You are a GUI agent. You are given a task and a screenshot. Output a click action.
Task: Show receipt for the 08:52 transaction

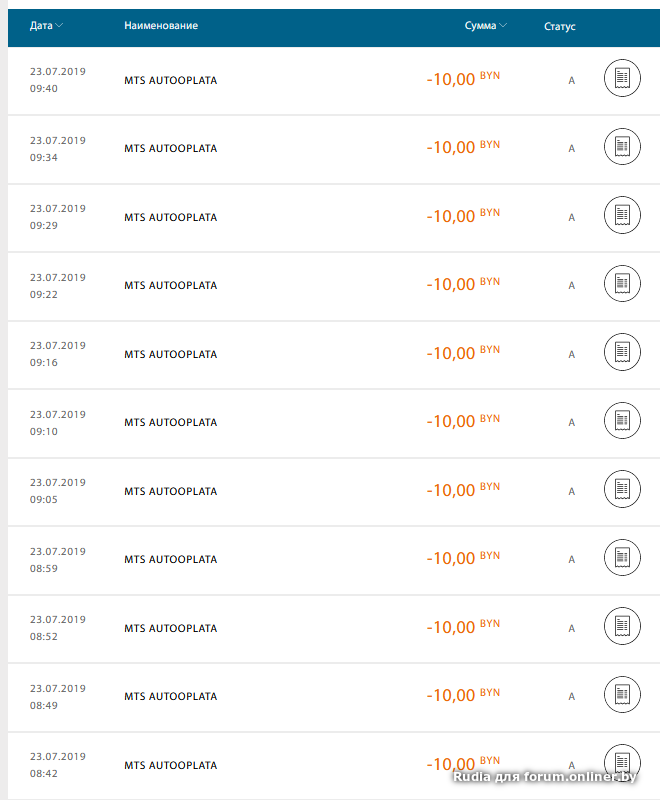pyautogui.click(x=622, y=627)
